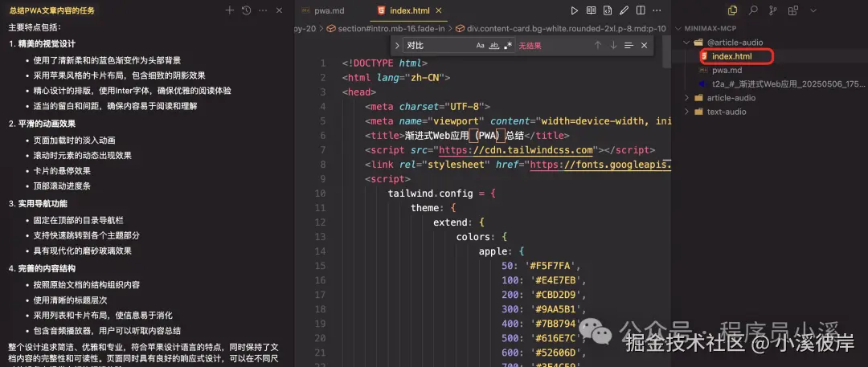Open pwa.md in the file explorer
The height and width of the screenshot is (367, 868).
click(x=727, y=71)
